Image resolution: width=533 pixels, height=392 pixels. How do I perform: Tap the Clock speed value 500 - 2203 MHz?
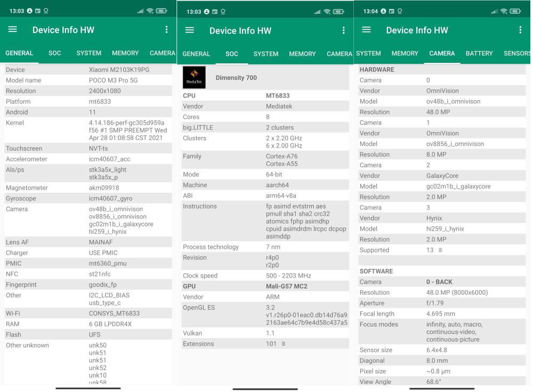[x=288, y=275]
